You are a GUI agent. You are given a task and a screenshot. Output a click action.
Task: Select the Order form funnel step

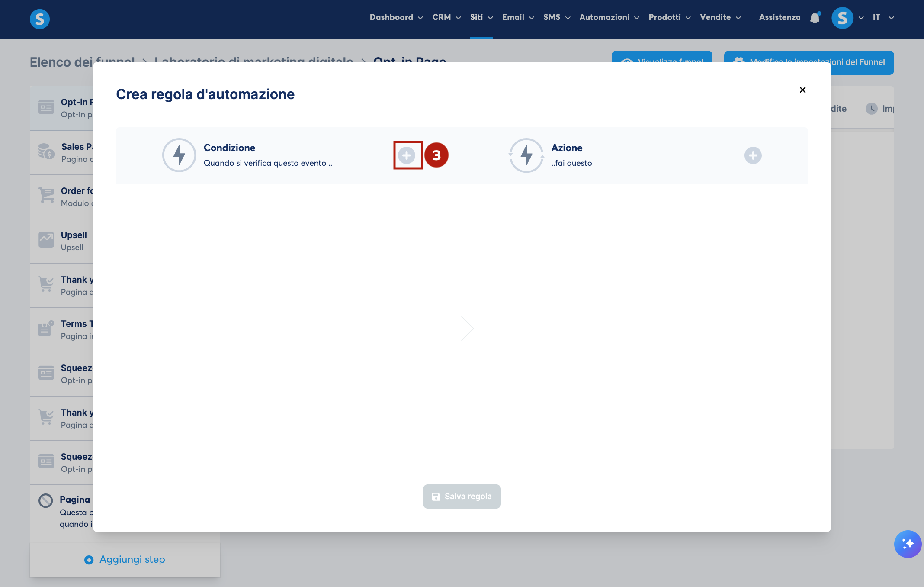pyautogui.click(x=61, y=197)
